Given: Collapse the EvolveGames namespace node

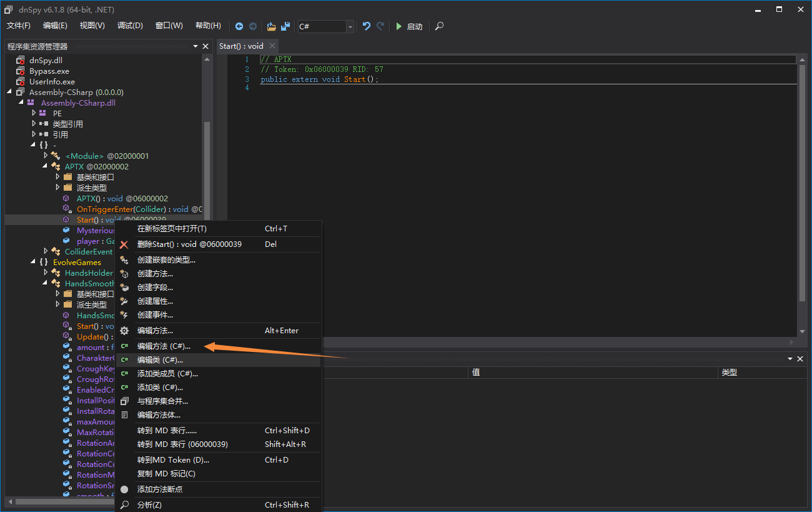Looking at the screenshot, I should click(33, 262).
